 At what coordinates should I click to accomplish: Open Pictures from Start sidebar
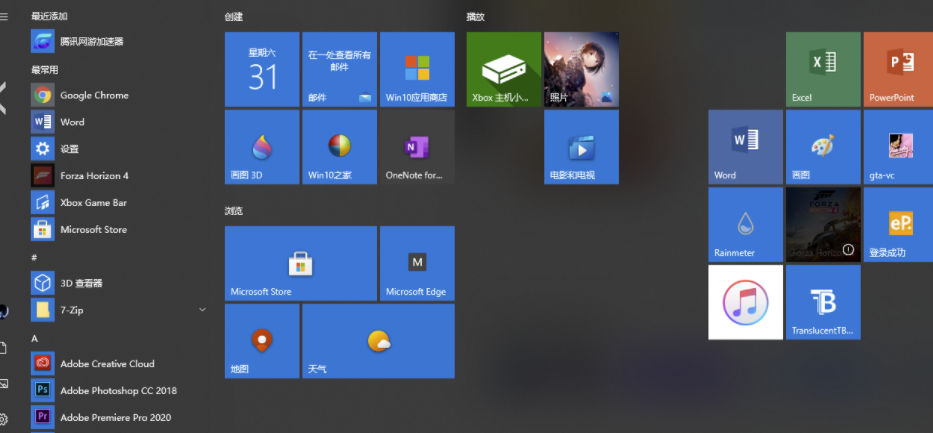coord(4,384)
